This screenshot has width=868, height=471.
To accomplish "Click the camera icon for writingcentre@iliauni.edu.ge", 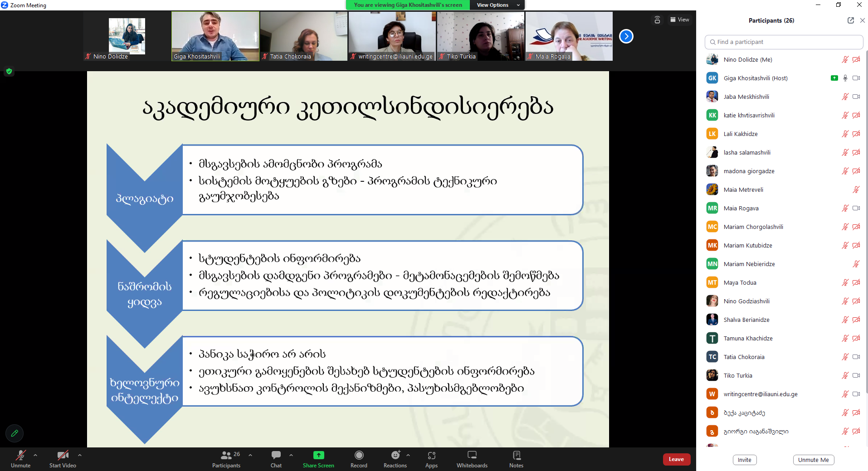I will pos(856,394).
